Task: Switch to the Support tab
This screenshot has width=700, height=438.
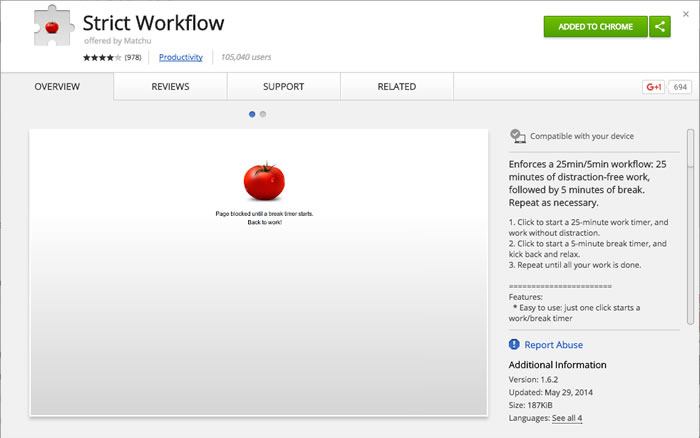Action: (283, 87)
